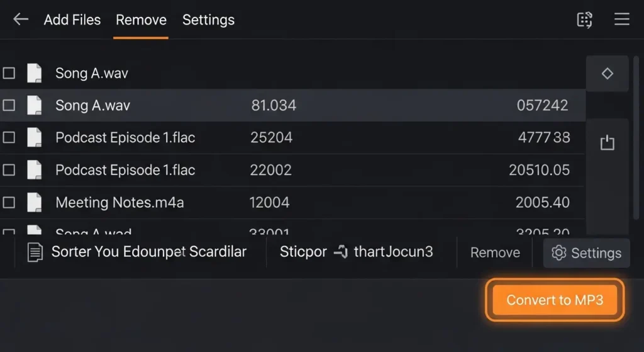The width and height of the screenshot is (644, 352).
Task: Click the diamond icon in side panel
Action: [x=607, y=74]
